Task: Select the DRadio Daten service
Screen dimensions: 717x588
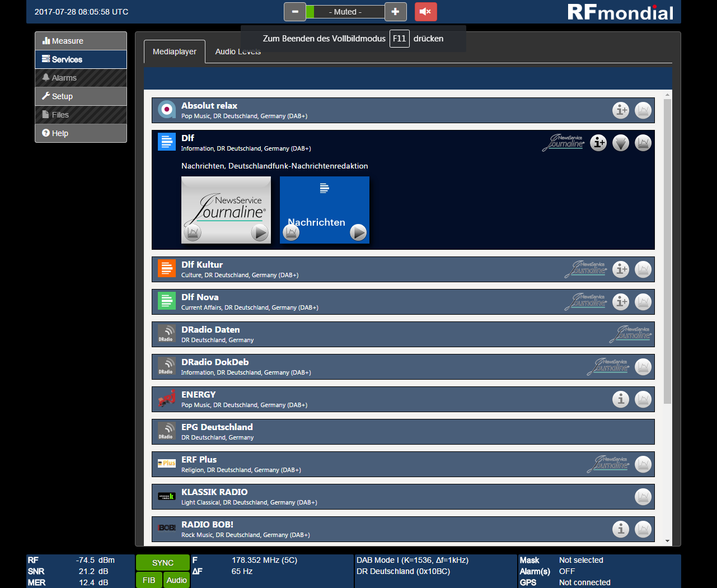Action: point(403,334)
